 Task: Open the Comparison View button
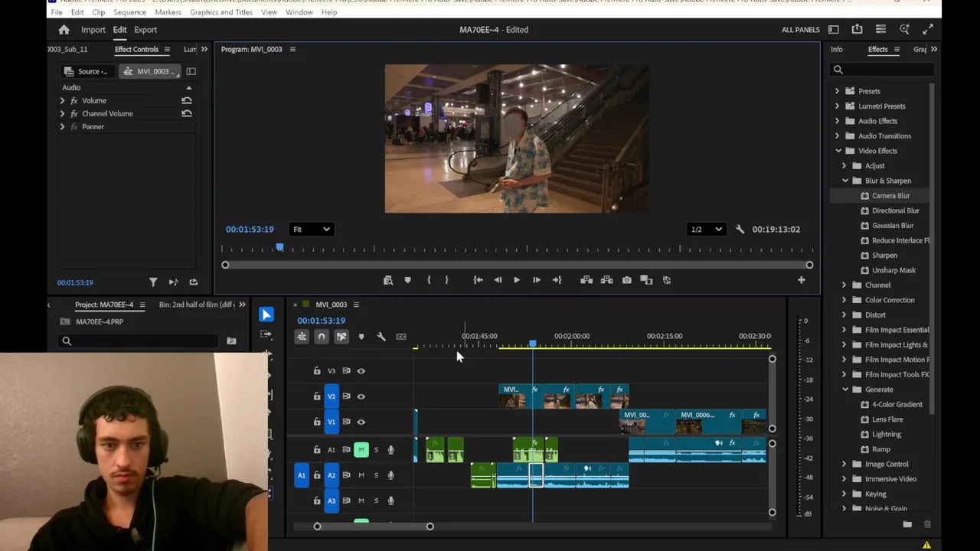coord(646,280)
